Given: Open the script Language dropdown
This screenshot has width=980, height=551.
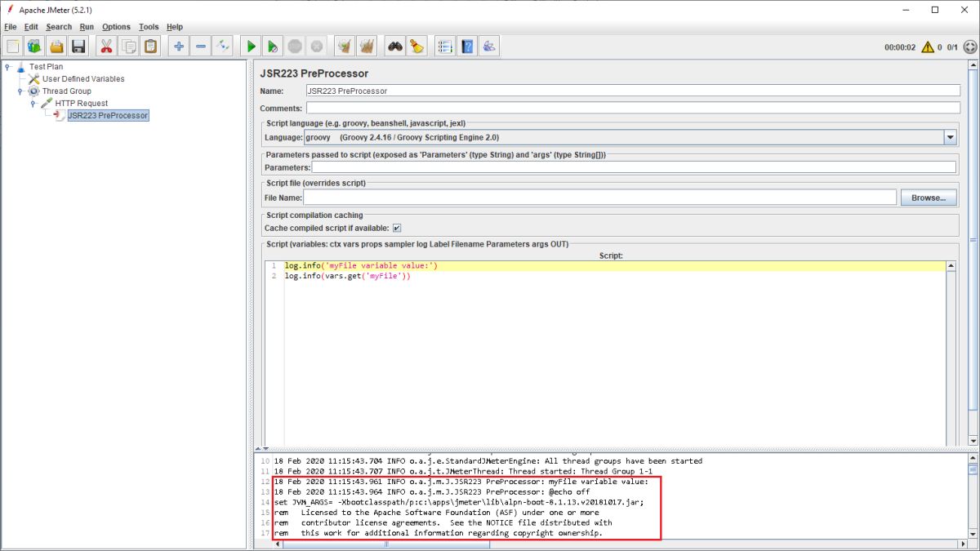Looking at the screenshot, I should tap(950, 138).
